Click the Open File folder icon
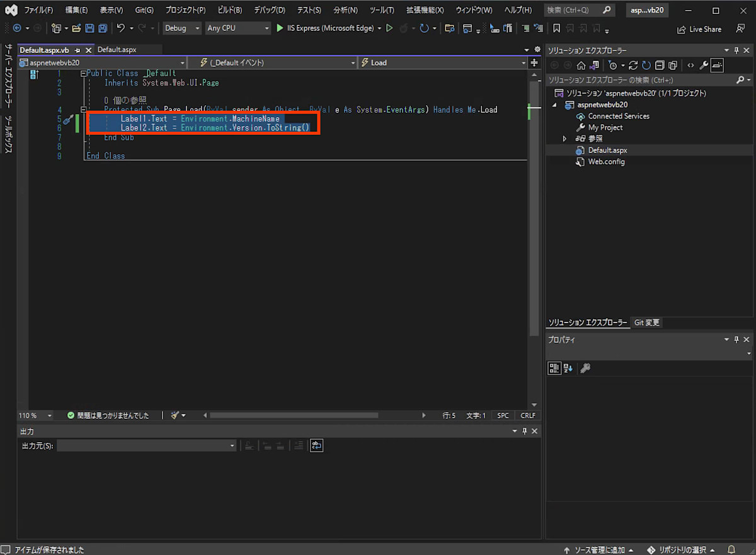 pyautogui.click(x=76, y=28)
